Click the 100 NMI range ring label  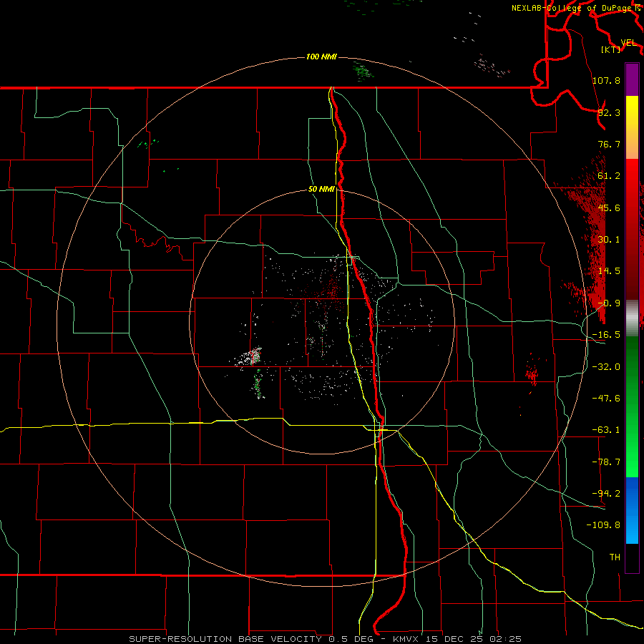coord(321,57)
